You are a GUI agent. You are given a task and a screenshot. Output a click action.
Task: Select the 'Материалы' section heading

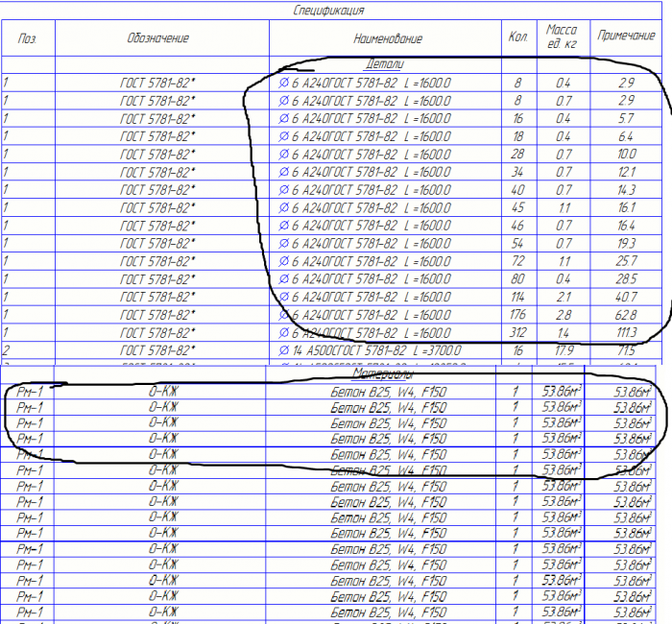(383, 374)
